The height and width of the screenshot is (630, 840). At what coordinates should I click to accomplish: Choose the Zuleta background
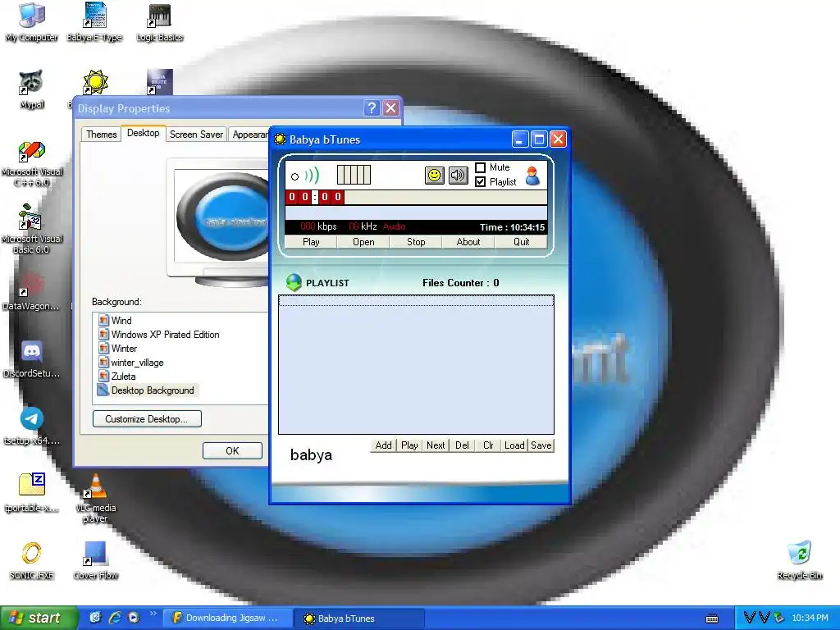[x=123, y=376]
